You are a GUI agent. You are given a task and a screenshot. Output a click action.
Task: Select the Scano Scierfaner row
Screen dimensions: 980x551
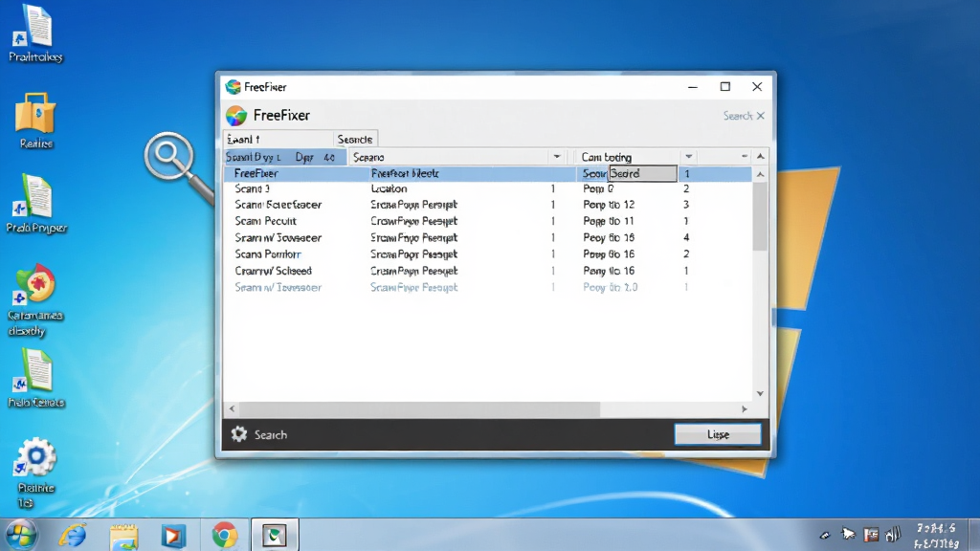coord(487,205)
